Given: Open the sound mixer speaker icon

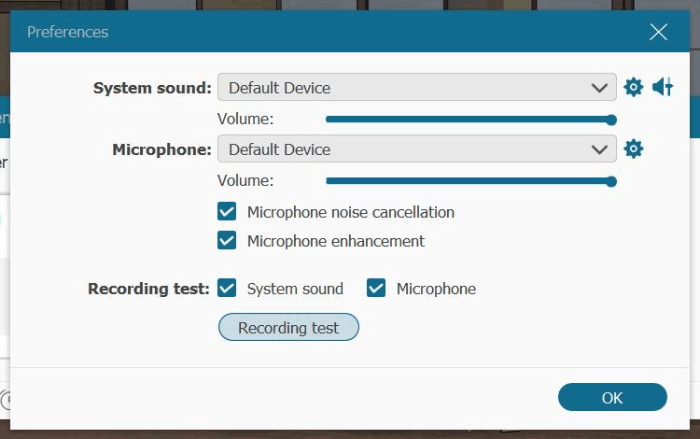Looking at the screenshot, I should coord(662,88).
